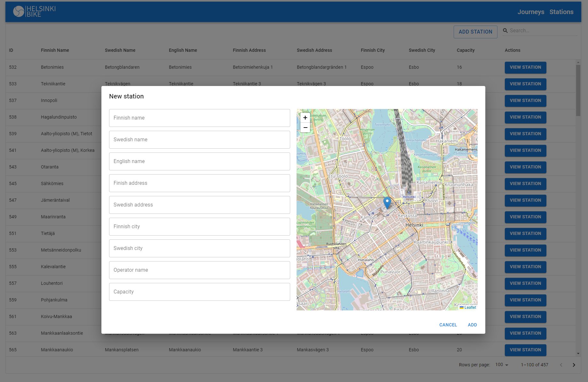Zoom in on the map with plus control
The image size is (588, 382).
pos(305,118)
